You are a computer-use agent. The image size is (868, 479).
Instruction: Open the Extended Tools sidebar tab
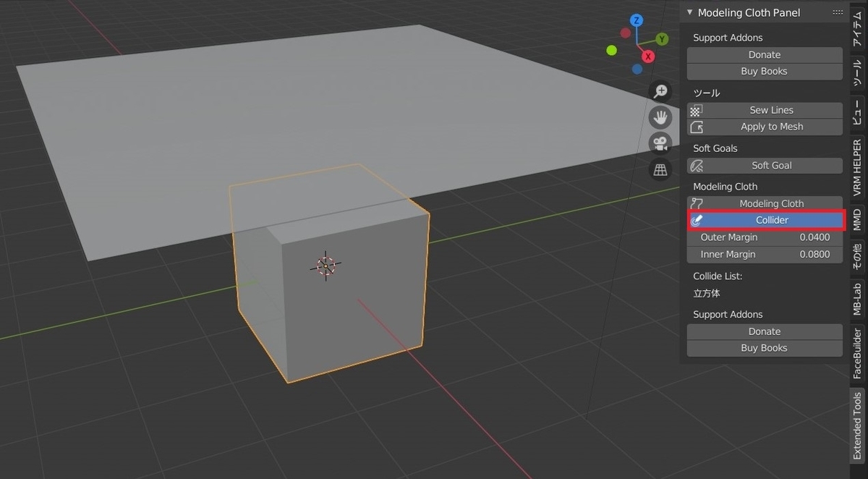[x=857, y=426]
